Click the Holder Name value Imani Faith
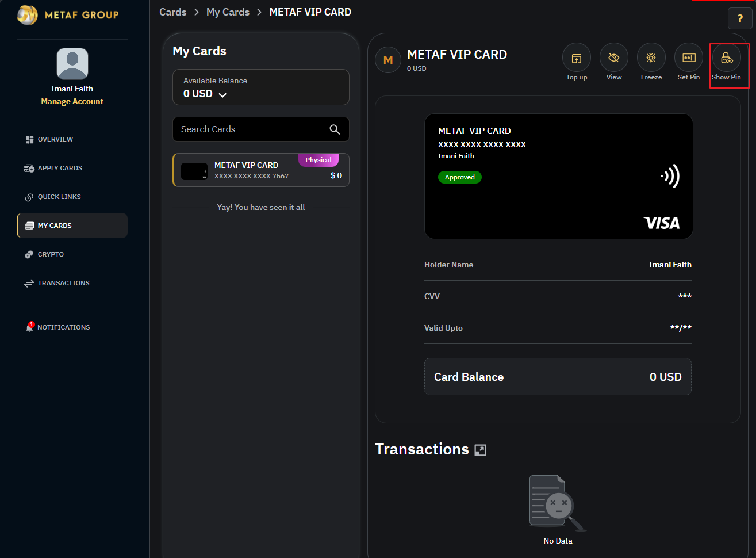The height and width of the screenshot is (558, 756). 670,265
